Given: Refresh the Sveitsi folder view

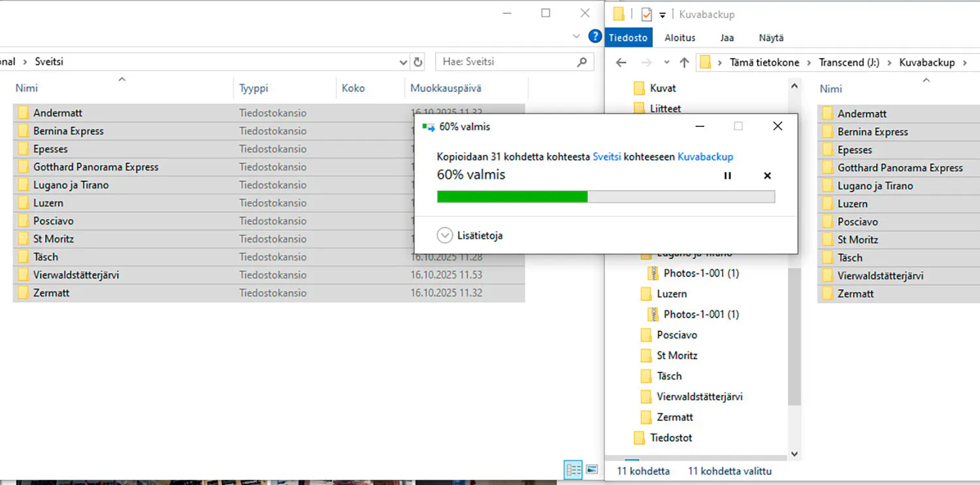Looking at the screenshot, I should click(x=418, y=62).
